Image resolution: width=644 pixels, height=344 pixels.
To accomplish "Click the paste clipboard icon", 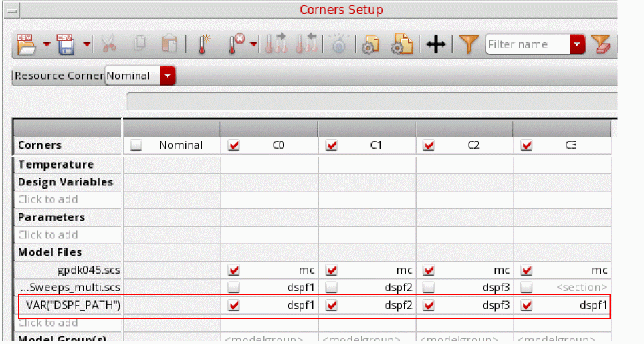I will (169, 44).
